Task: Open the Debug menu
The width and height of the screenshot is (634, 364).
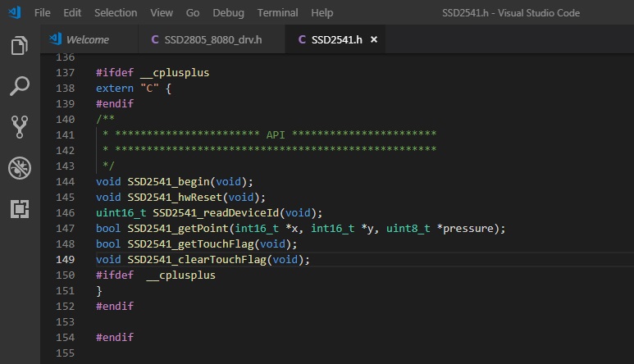Action: tap(228, 13)
